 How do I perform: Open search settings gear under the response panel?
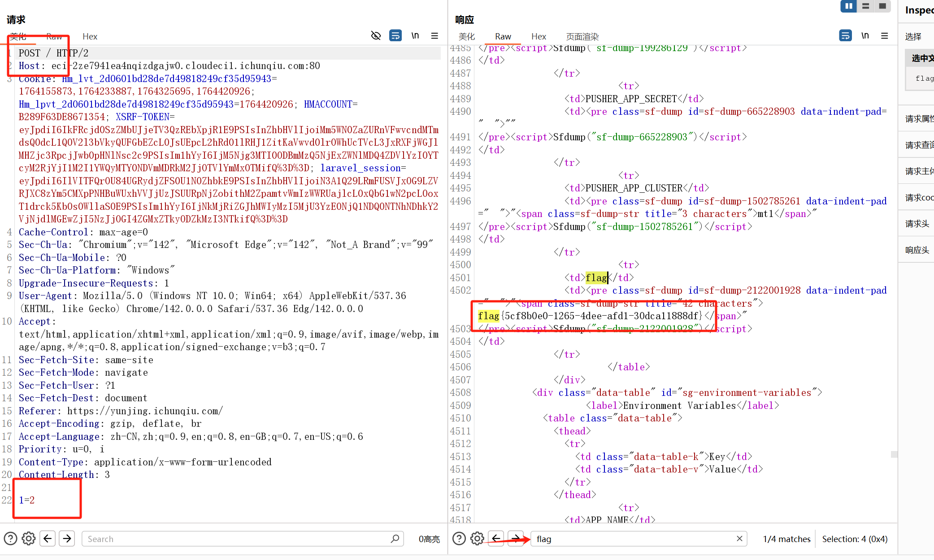[477, 538]
